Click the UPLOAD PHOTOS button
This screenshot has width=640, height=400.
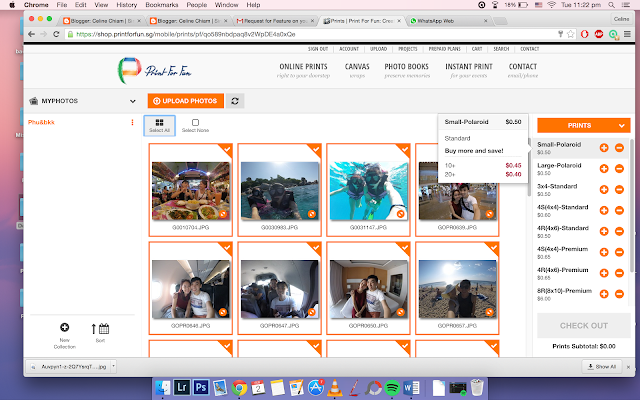click(186, 101)
